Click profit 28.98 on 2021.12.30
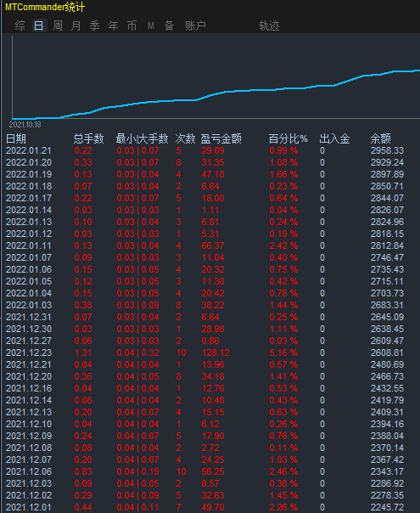420x513 pixels. point(213,330)
